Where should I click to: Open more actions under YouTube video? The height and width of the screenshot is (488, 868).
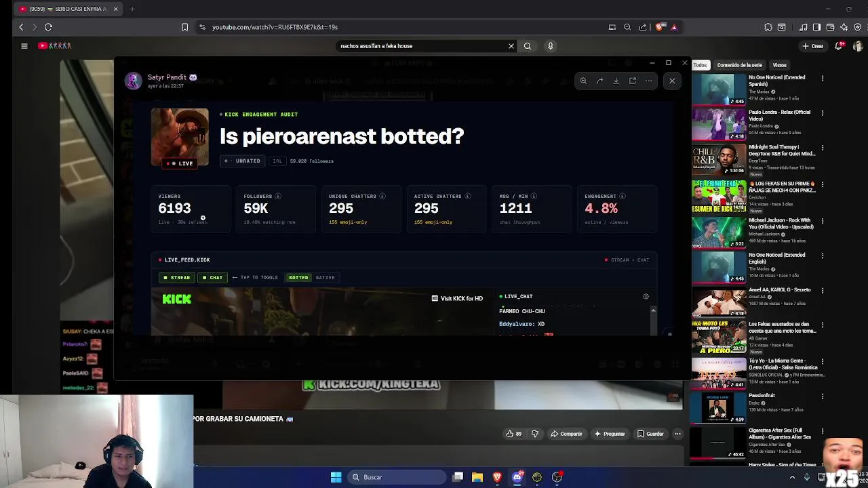point(677,434)
